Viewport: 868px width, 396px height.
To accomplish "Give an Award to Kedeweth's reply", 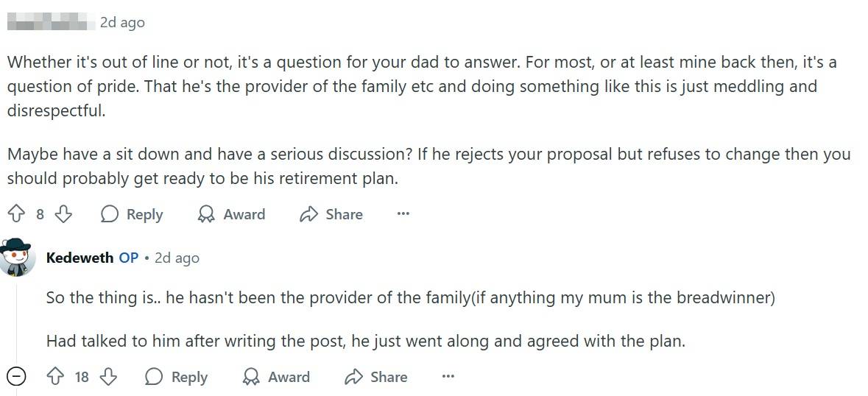I will pos(276,377).
